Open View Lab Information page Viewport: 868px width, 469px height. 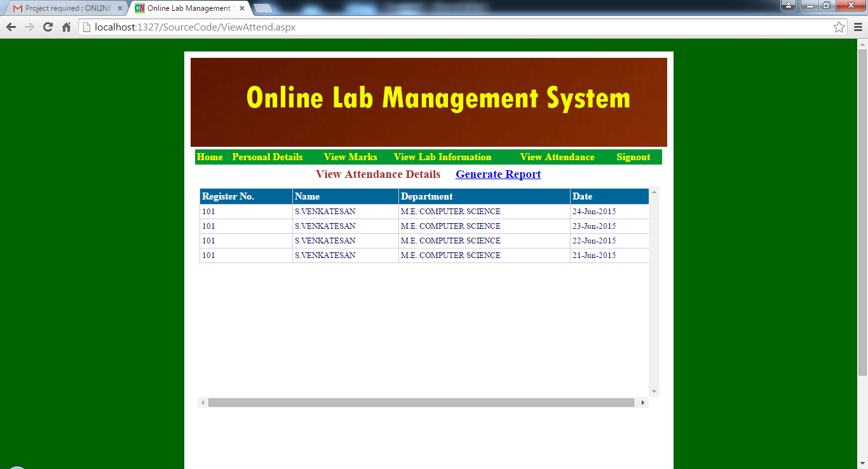442,157
